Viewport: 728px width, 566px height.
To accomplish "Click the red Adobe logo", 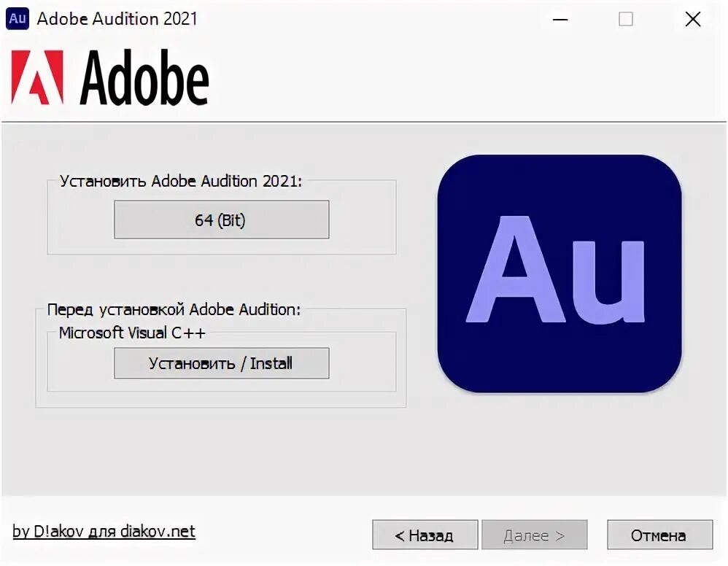I will pos(37,77).
